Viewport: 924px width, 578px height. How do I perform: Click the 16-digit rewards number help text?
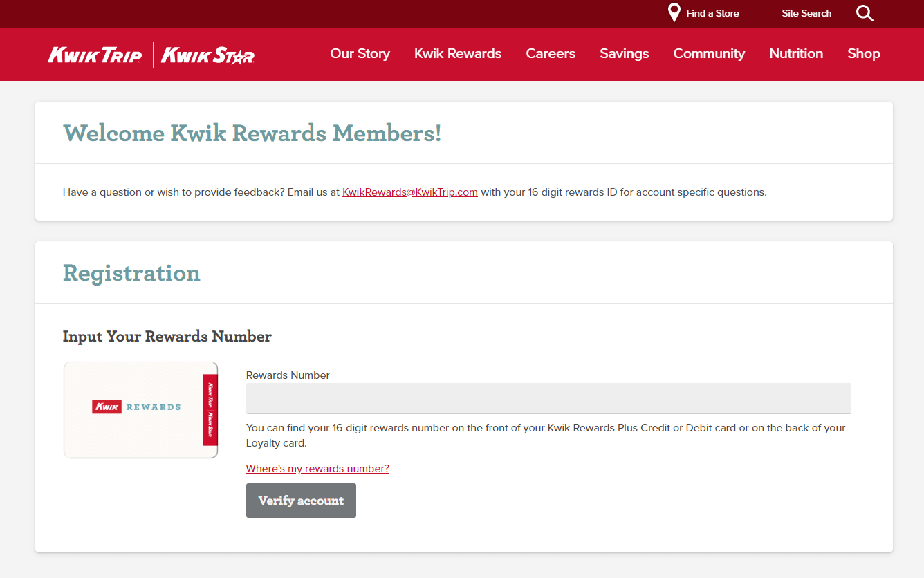tap(546, 436)
